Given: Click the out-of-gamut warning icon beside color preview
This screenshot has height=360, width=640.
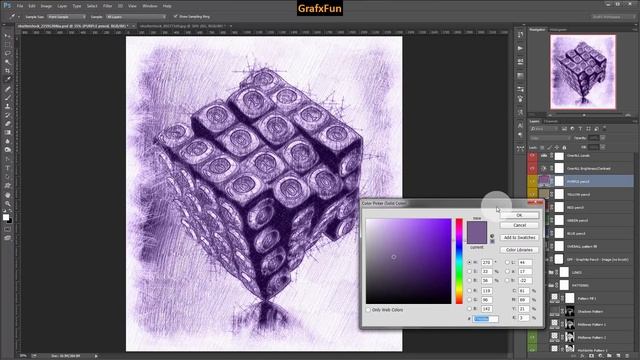Looking at the screenshot, I should click(x=492, y=236).
